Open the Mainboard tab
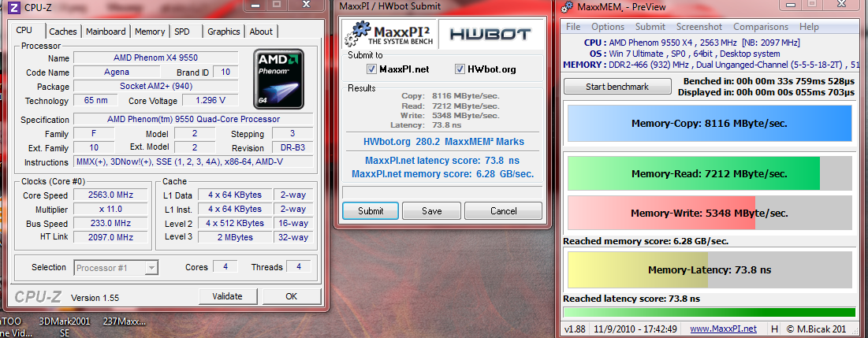Screen dimensions: 868x338 (106, 32)
